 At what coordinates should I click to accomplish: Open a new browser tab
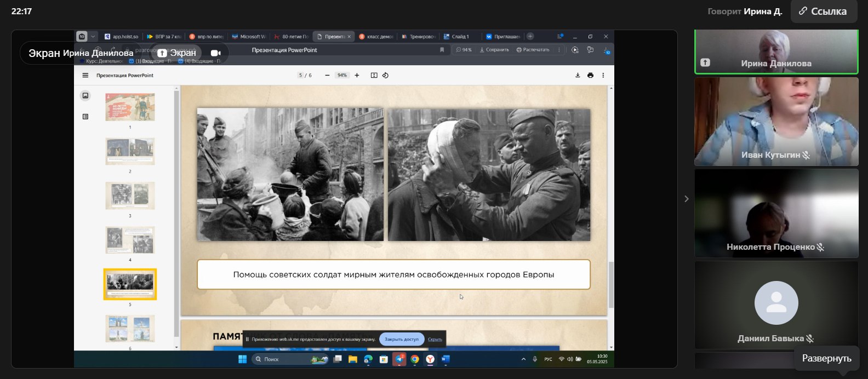click(530, 37)
